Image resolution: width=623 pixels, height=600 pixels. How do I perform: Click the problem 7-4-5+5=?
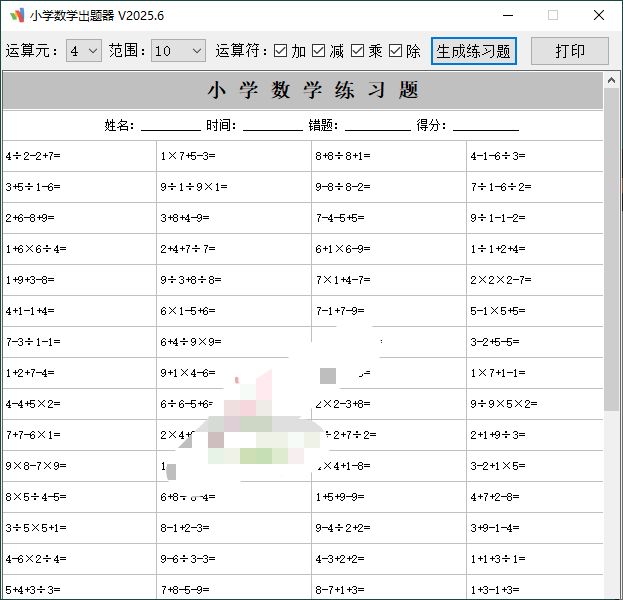click(340, 218)
